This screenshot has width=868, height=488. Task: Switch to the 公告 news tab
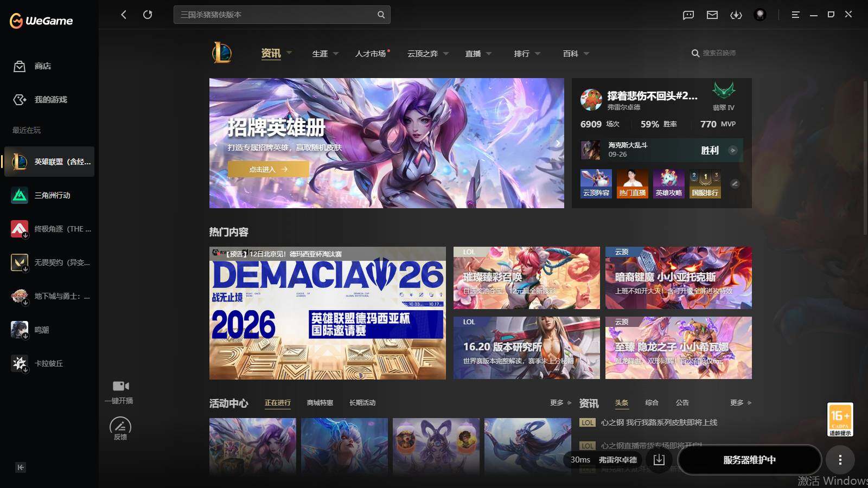(682, 403)
